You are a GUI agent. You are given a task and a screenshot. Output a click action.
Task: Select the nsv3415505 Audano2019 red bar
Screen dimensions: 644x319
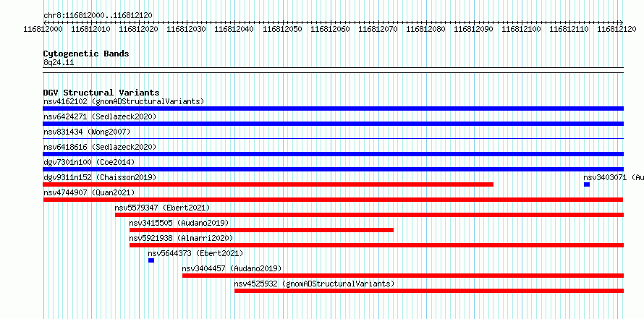point(261,230)
